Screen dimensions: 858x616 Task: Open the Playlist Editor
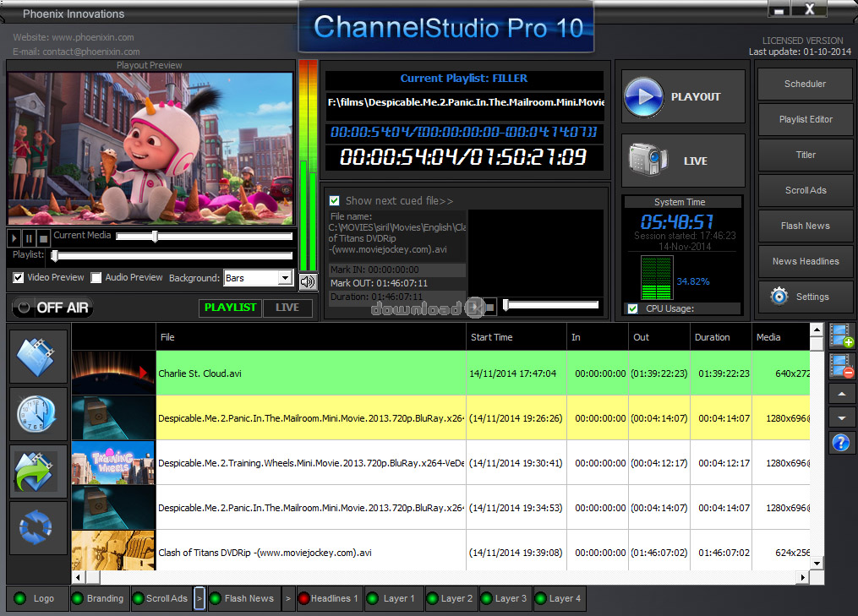tap(806, 119)
